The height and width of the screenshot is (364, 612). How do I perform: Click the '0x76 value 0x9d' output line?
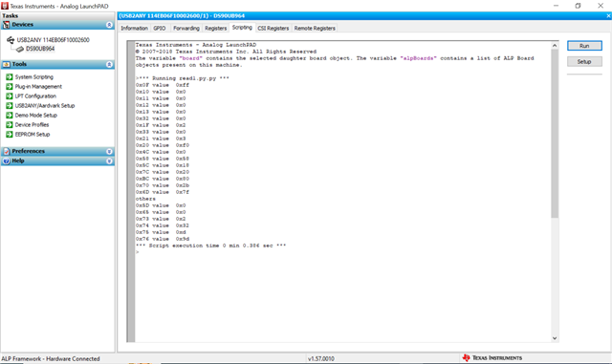[x=163, y=239]
